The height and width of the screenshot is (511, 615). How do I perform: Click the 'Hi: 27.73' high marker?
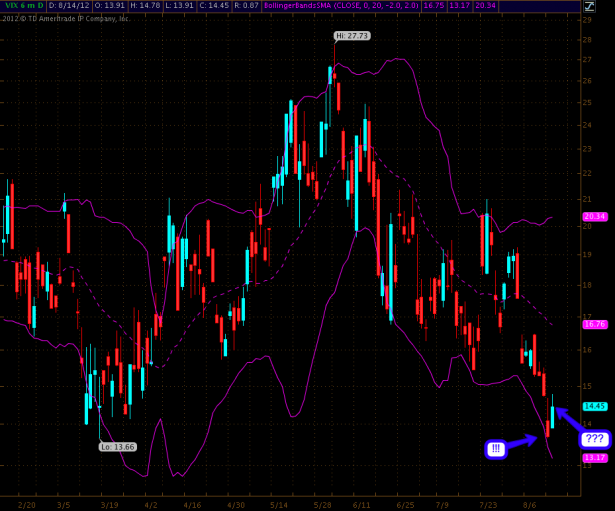tap(352, 36)
